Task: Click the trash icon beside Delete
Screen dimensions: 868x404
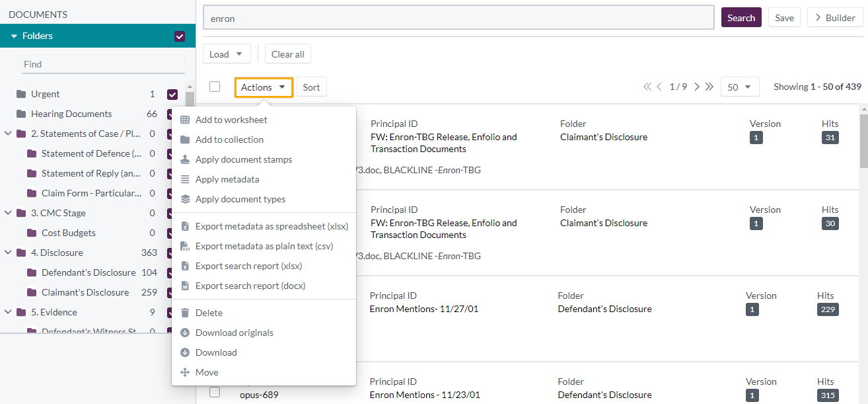Action: pyautogui.click(x=185, y=313)
